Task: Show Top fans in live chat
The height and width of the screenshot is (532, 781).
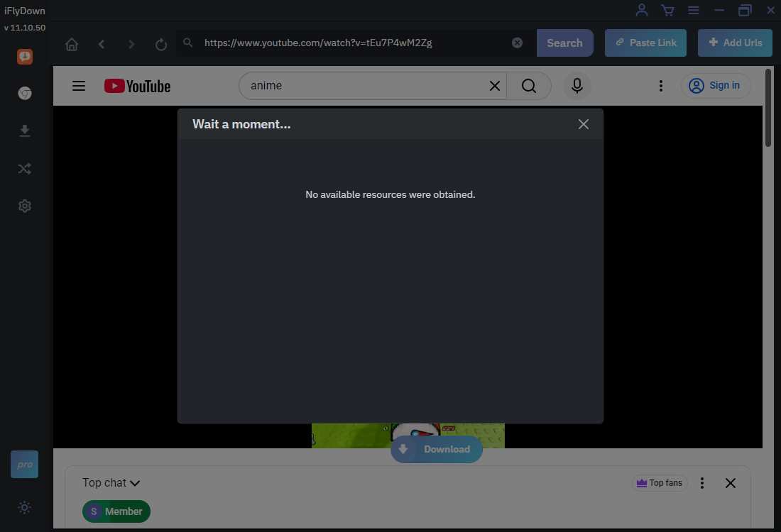Action: tap(660, 482)
